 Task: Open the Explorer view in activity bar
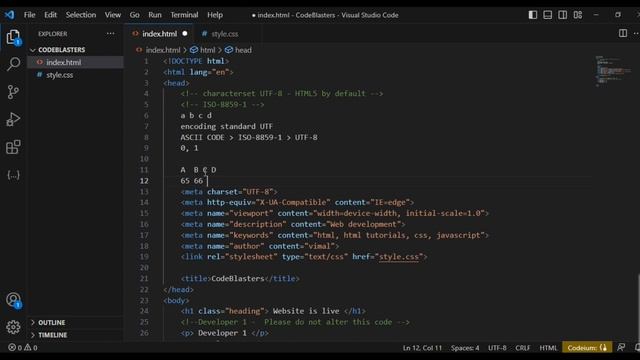point(13,37)
